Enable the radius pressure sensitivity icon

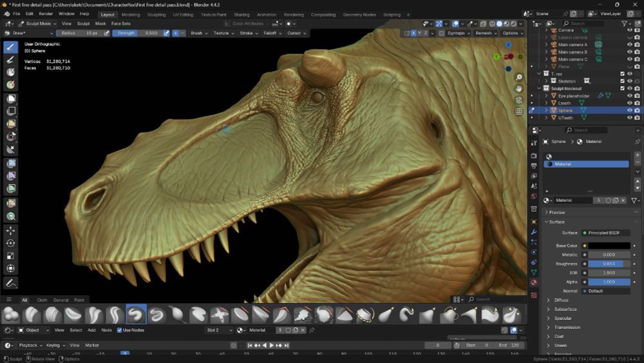(107, 34)
